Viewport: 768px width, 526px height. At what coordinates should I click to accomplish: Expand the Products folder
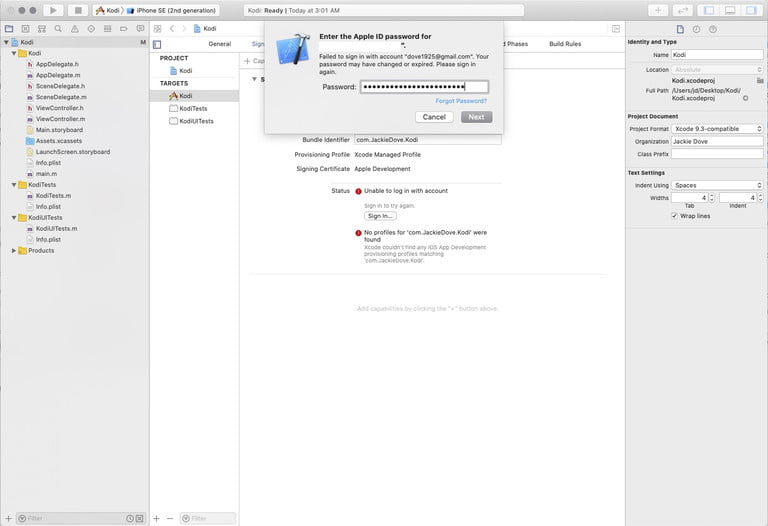[14, 250]
